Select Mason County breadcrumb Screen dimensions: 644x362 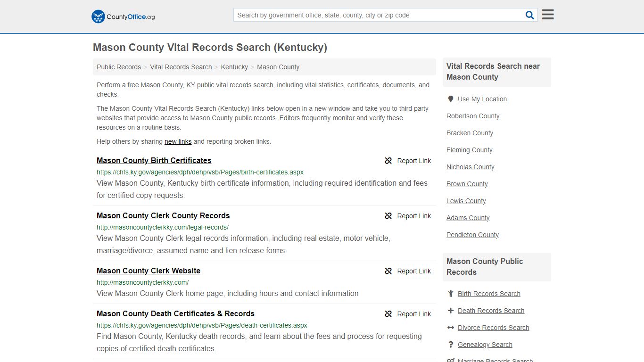tap(278, 67)
